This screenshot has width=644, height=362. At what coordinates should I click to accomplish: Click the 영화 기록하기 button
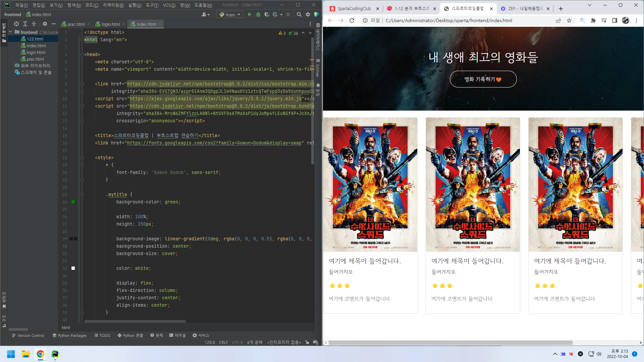483,79
